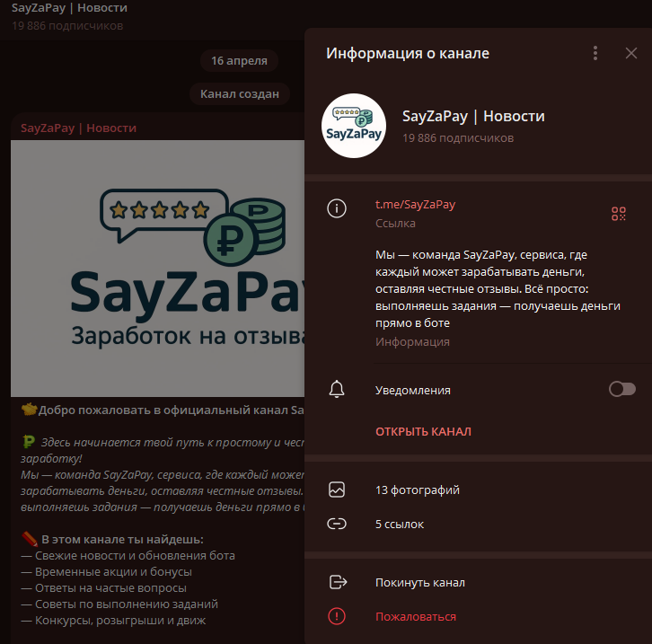Click the 16 апреля date badge

coord(239,61)
